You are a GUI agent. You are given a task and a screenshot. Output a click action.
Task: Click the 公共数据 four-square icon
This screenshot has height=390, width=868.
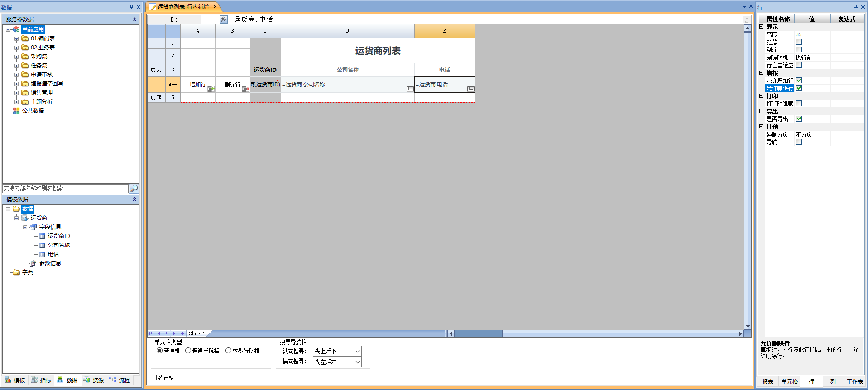pyautogui.click(x=16, y=111)
